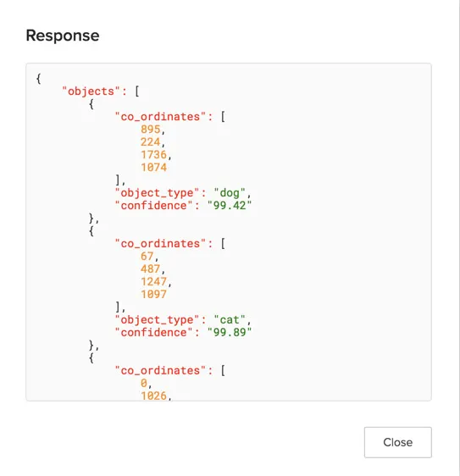This screenshot has height=476, width=460.
Task: Select the coordinate value 487
Action: pyautogui.click(x=150, y=269)
